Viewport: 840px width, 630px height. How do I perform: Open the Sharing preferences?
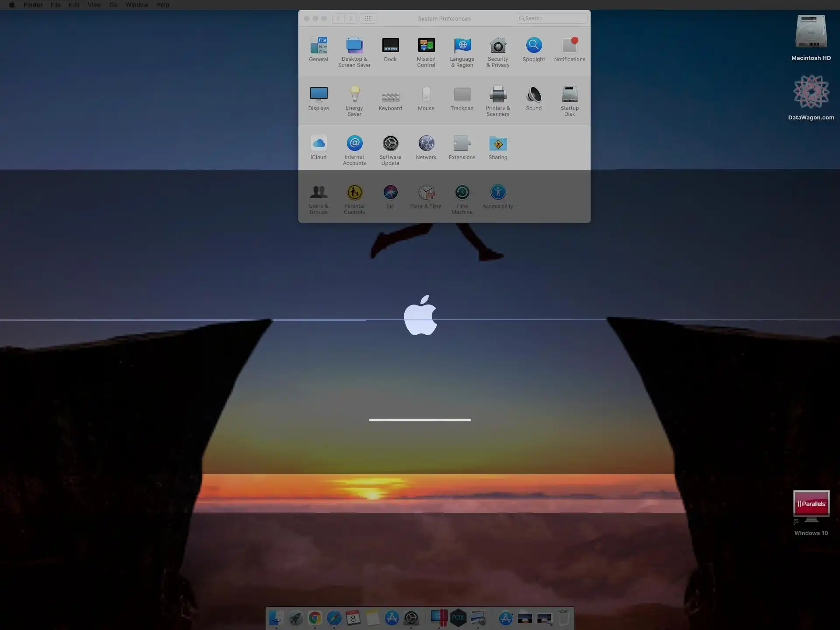(x=498, y=143)
